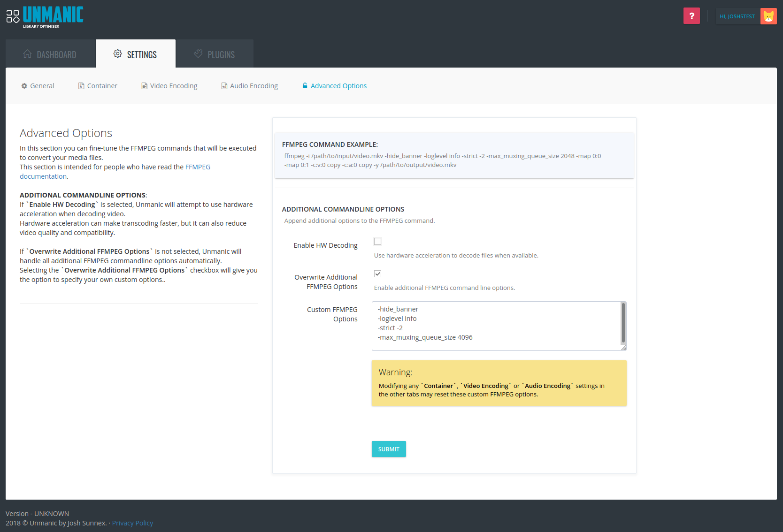Viewport: 783px width, 532px height.
Task: Click the Hi, Joshstest user button
Action: (737, 16)
